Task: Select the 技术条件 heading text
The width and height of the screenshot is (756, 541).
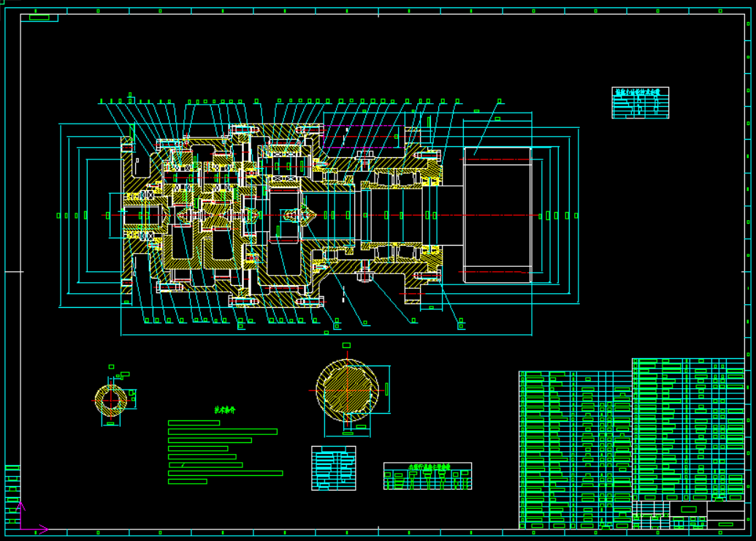Action: pyautogui.click(x=226, y=410)
